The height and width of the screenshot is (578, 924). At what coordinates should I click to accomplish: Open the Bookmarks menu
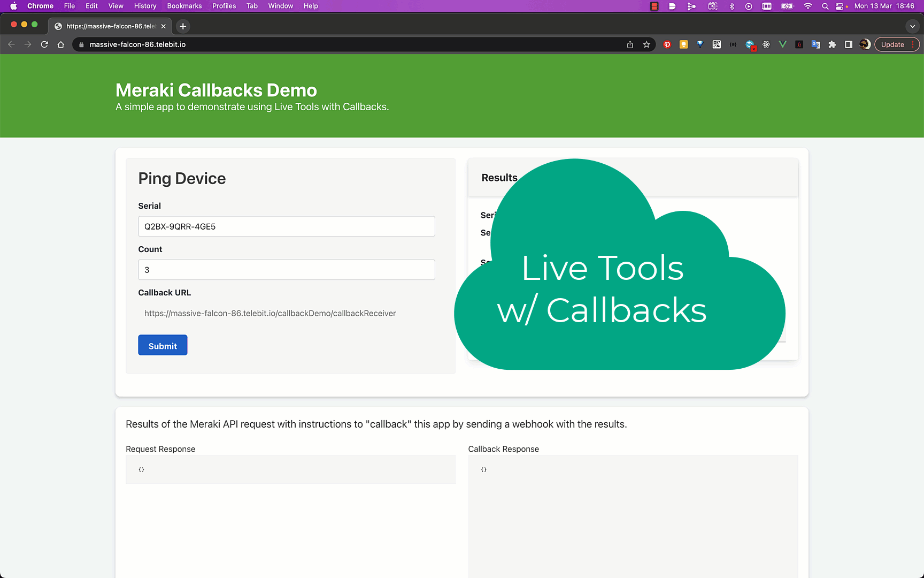[184, 6]
